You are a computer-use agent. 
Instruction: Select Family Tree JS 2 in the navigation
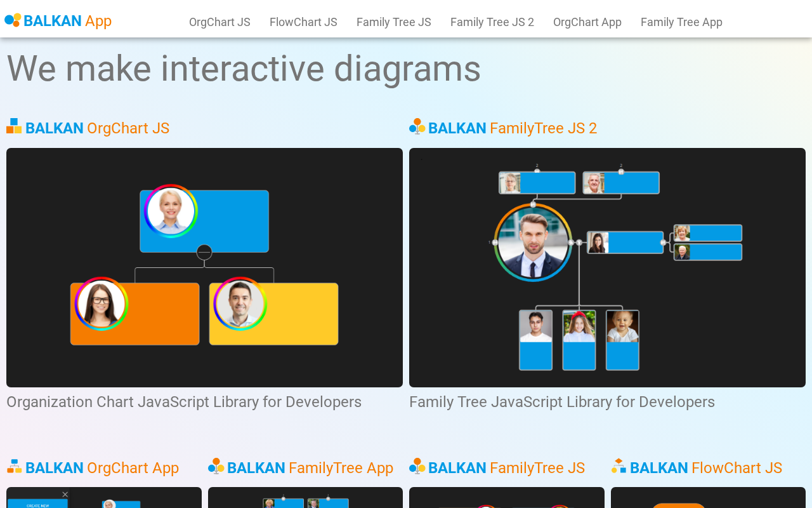click(x=492, y=22)
